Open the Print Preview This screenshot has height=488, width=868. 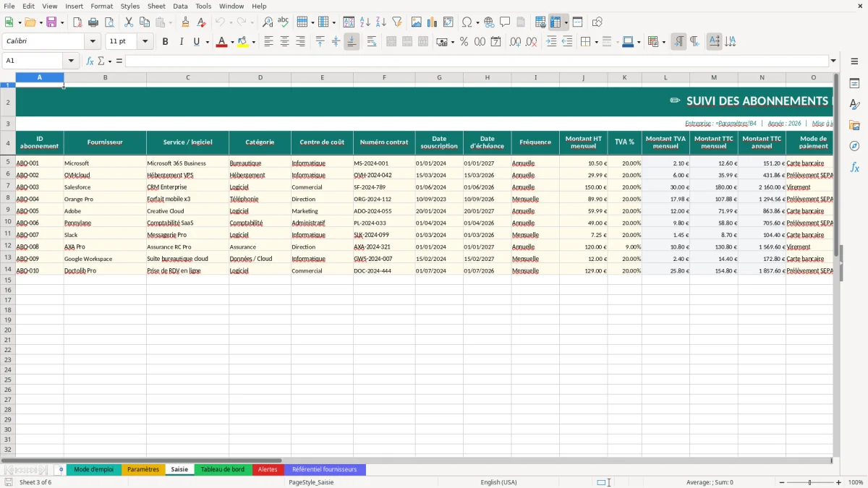(109, 22)
